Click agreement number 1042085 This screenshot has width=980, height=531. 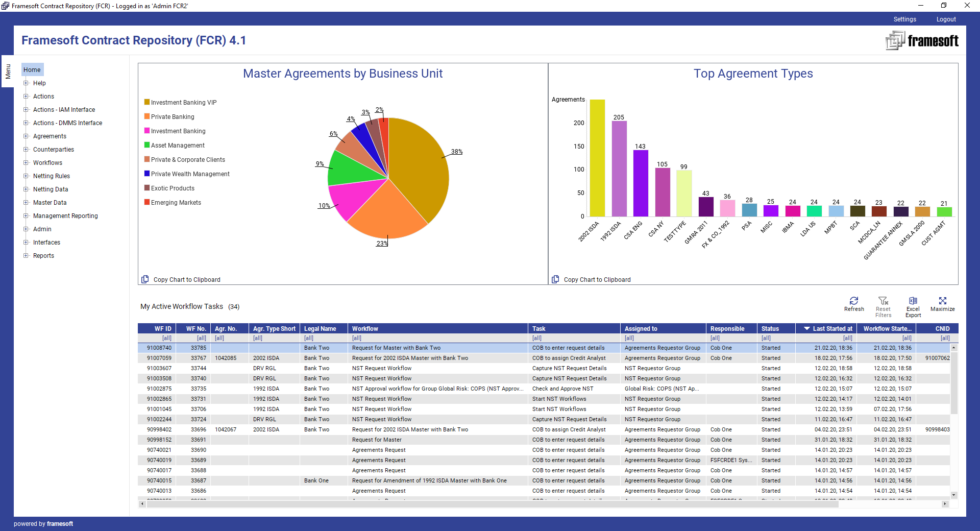tap(226, 358)
